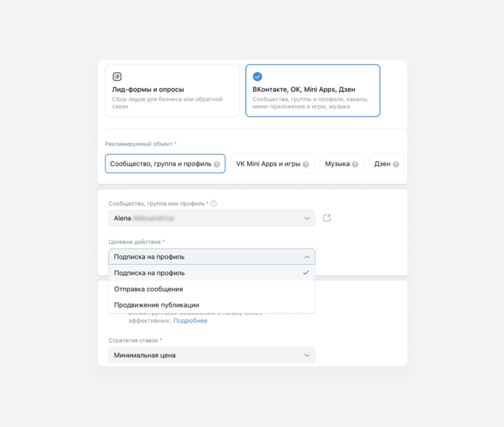Expand the Alena profile dropdown
Screen dimensions: 504x427
click(211, 218)
